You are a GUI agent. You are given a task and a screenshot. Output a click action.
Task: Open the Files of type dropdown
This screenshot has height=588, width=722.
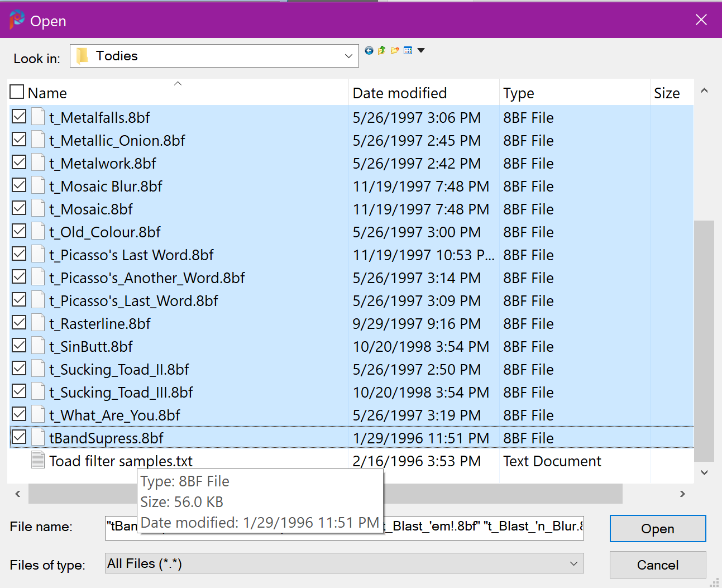click(573, 563)
